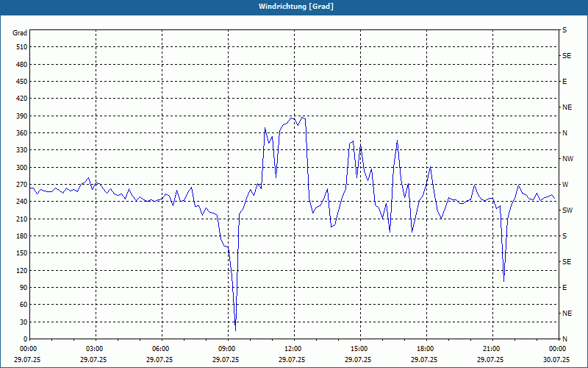The image size is (588, 368).
Task: Click the E compass label at the 90 gridline
Action: 564,288
